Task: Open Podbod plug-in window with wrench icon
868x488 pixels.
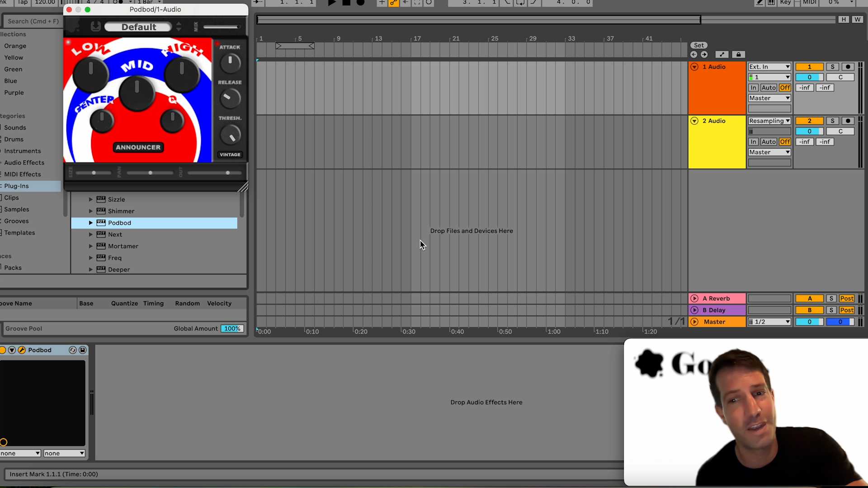Action: tap(22, 350)
